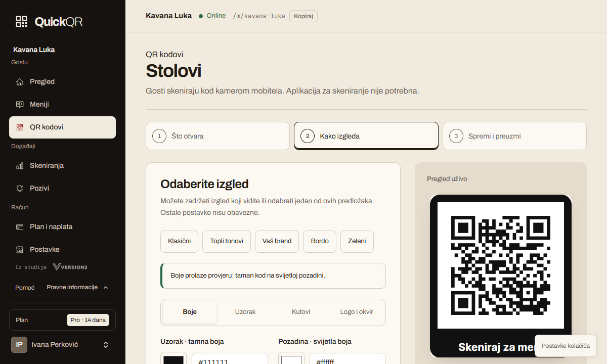Open Plan i naplata sidebar item
The image size is (607, 364).
pos(62,227)
